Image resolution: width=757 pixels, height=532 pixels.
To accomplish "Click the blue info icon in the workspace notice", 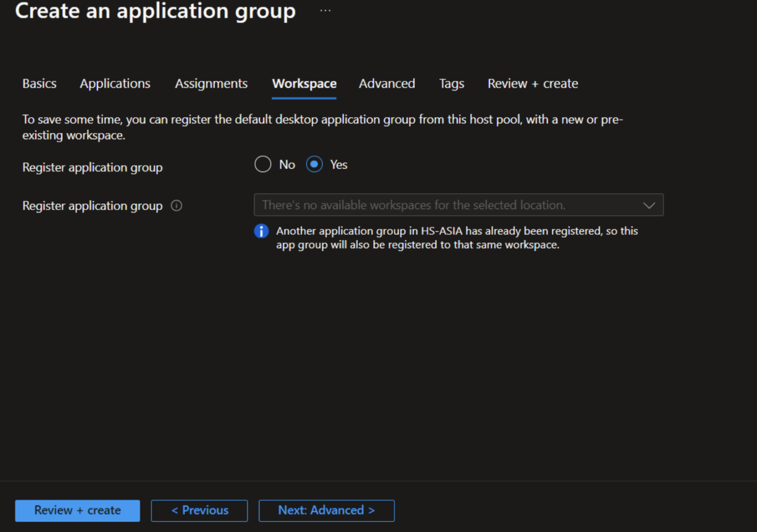I will point(261,231).
